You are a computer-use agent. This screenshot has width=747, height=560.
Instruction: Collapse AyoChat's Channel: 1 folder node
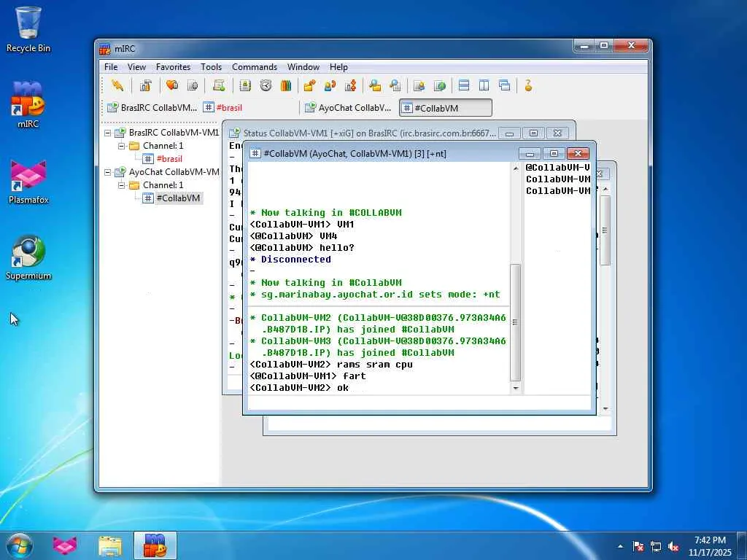[122, 184]
